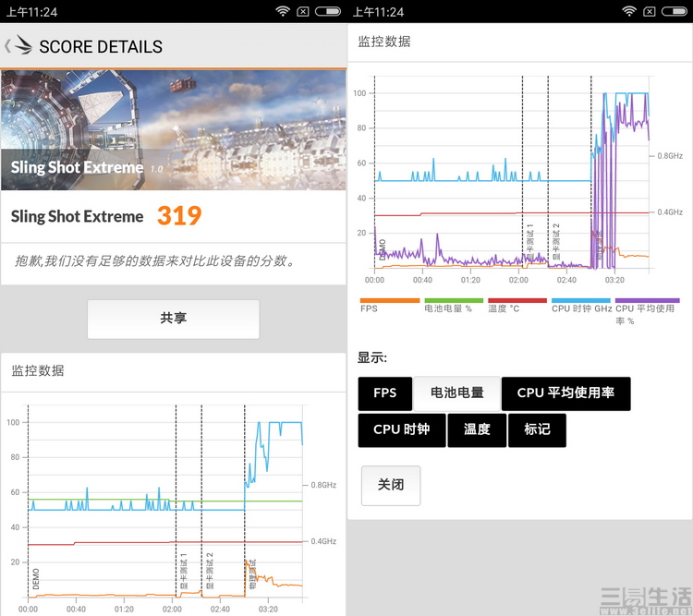Viewport: 693px width, 616px height.
Task: Tap the 显示: label
Action: point(372,357)
